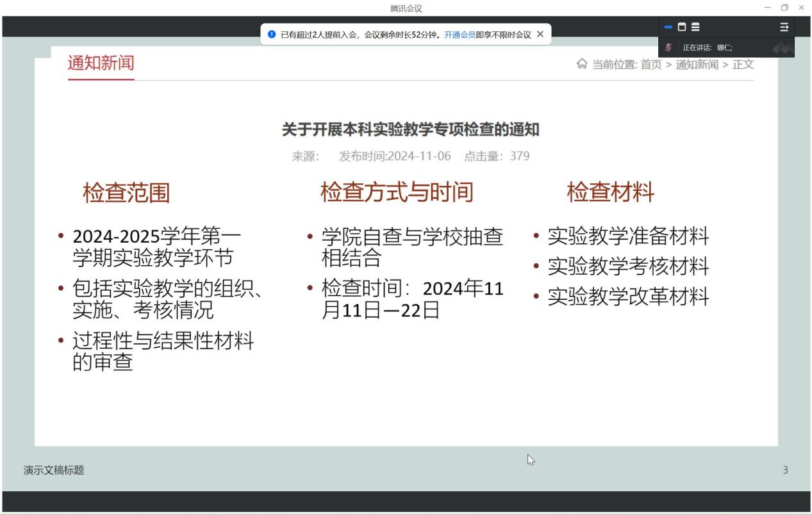Restore the Tencent Meeting window size
The image size is (812, 515).
(x=784, y=8)
